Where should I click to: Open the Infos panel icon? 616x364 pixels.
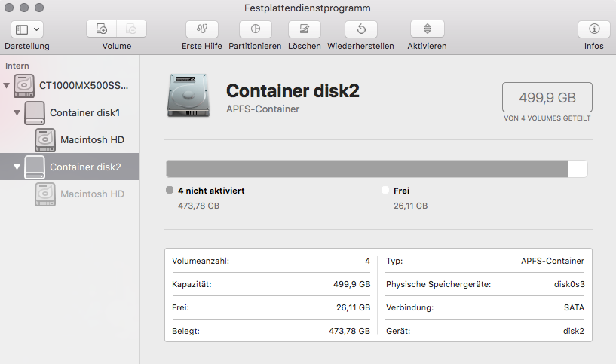pos(593,29)
